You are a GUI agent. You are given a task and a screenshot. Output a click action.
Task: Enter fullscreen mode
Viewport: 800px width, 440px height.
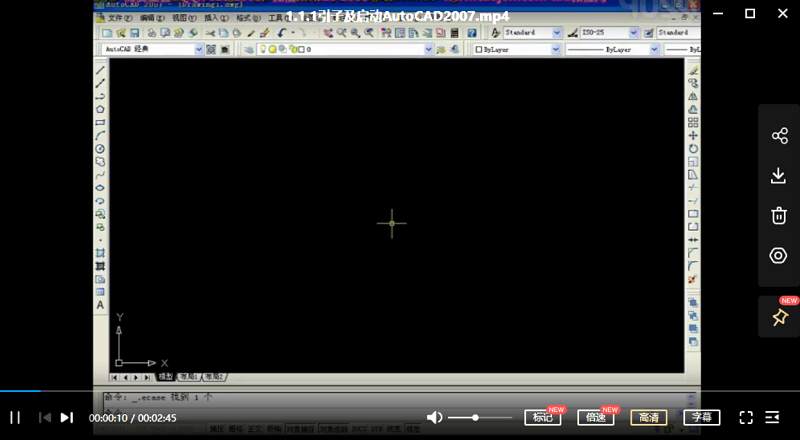746,417
